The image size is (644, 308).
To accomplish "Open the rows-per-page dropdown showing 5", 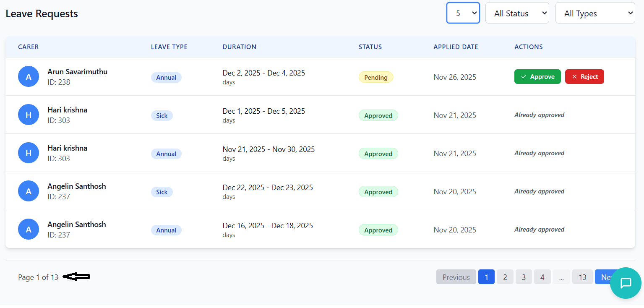I will point(463,13).
